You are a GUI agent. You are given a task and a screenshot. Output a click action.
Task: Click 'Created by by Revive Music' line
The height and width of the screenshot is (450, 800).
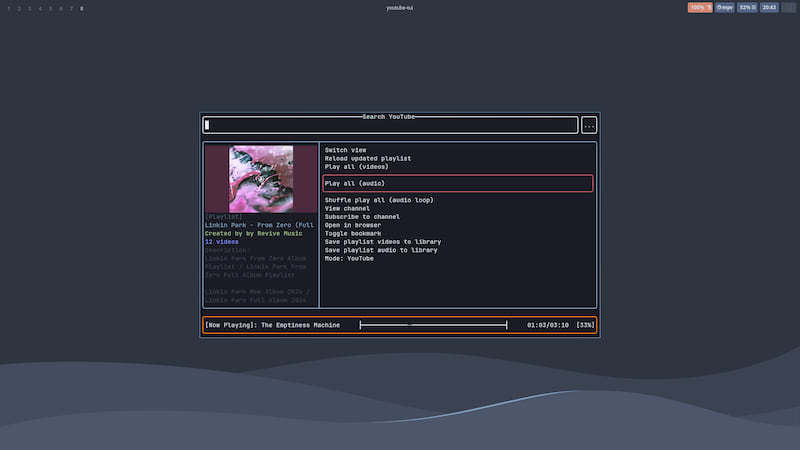pos(254,234)
